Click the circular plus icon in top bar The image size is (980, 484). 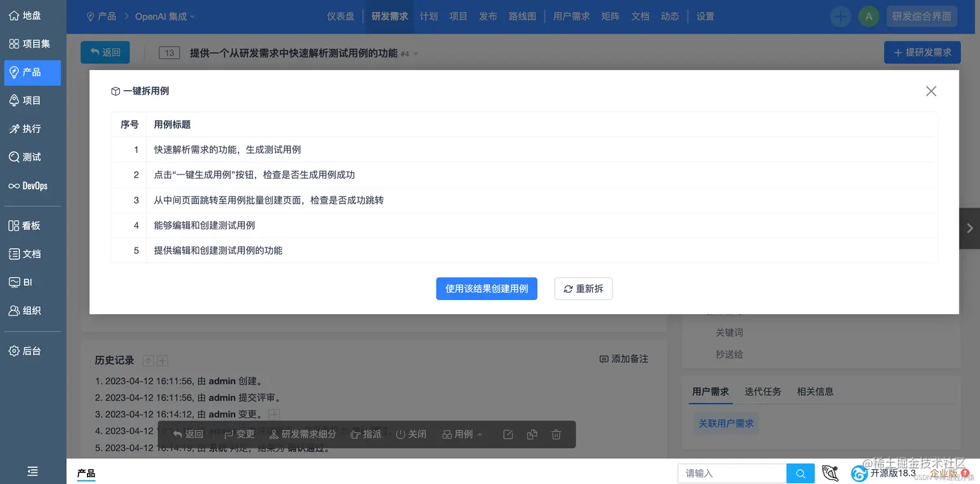[840, 16]
